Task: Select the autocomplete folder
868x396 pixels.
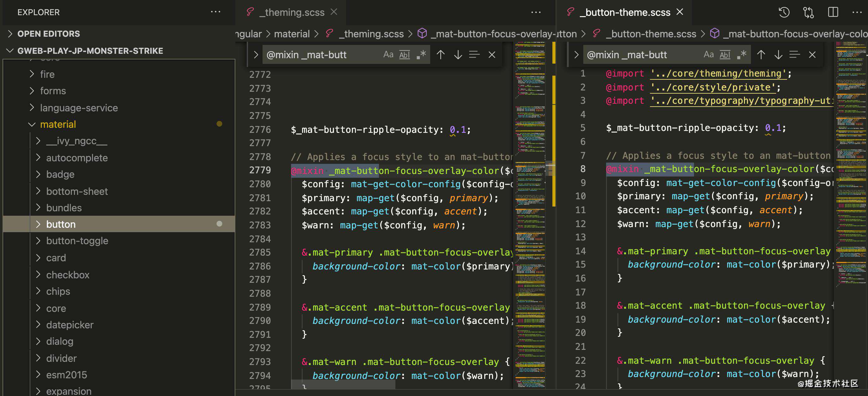Action: click(77, 158)
